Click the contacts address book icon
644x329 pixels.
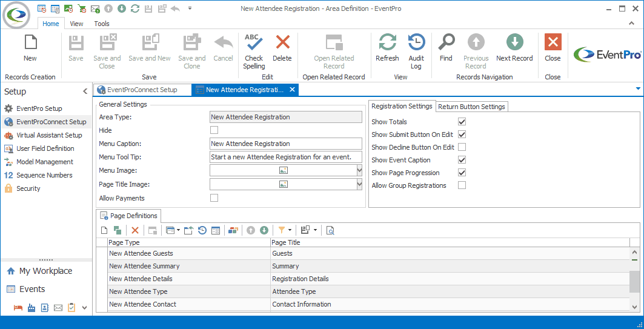45,308
